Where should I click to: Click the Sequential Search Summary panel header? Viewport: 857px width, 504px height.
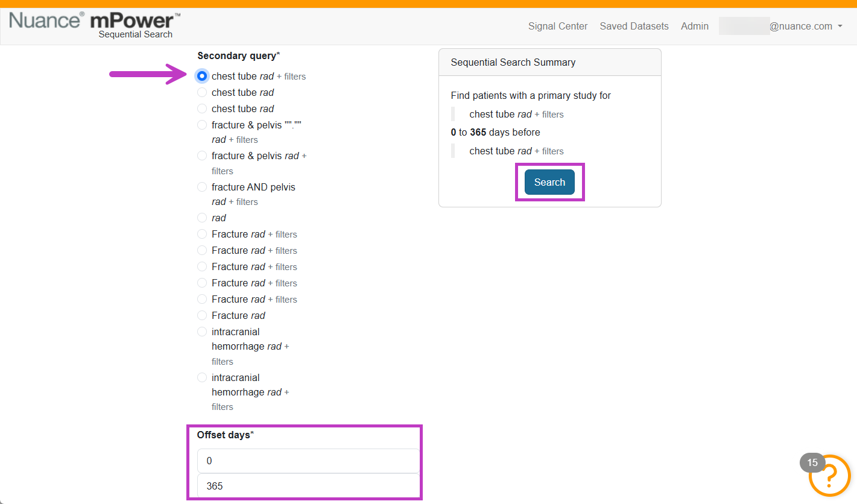pyautogui.click(x=550, y=62)
